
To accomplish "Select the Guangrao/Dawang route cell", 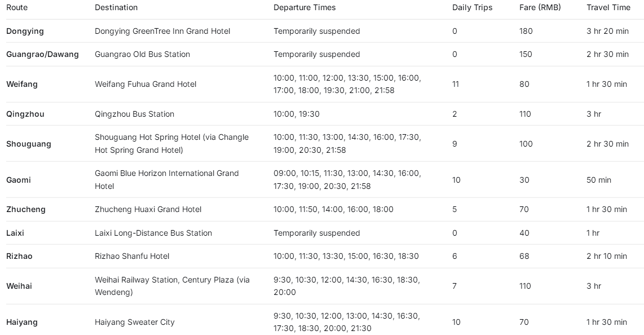I will click(x=42, y=54).
